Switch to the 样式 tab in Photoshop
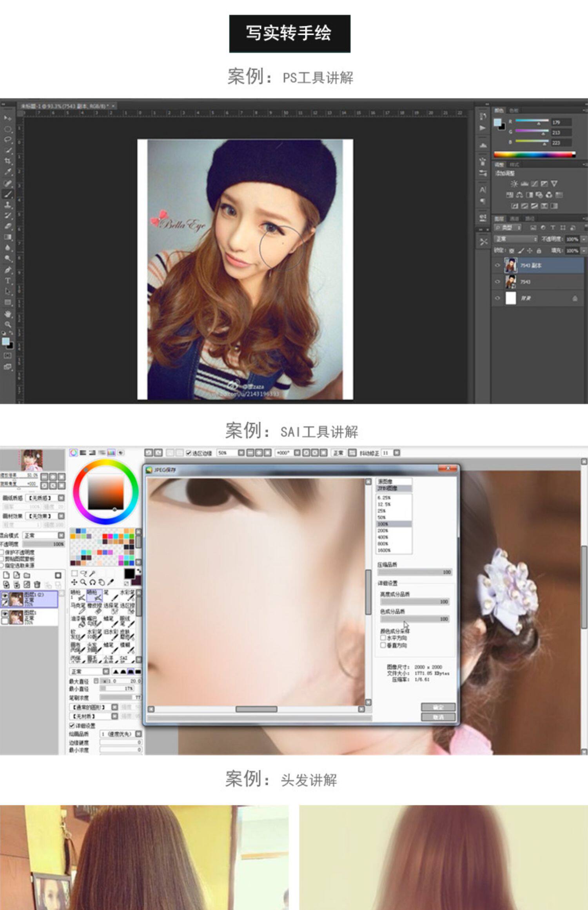Screen dimensions: 588x910 [x=515, y=165]
